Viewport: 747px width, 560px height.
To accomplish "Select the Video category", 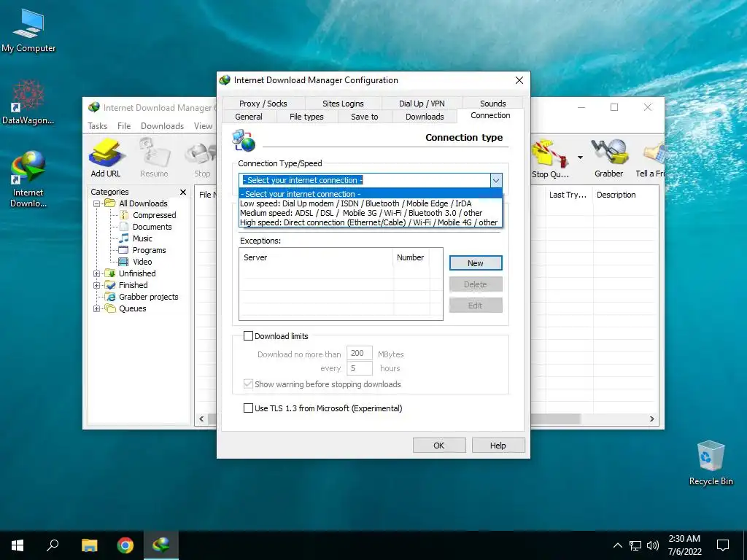I will [142, 262].
